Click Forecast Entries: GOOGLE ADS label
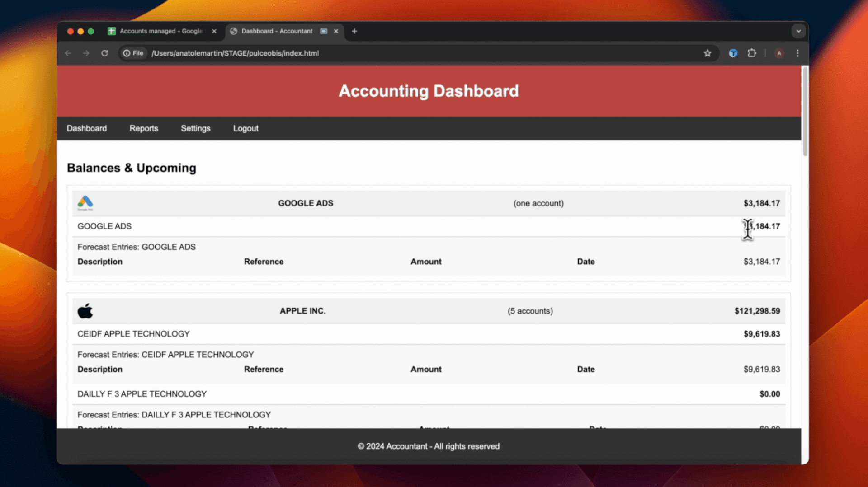Screen dimensions: 868x487 tap(137, 247)
